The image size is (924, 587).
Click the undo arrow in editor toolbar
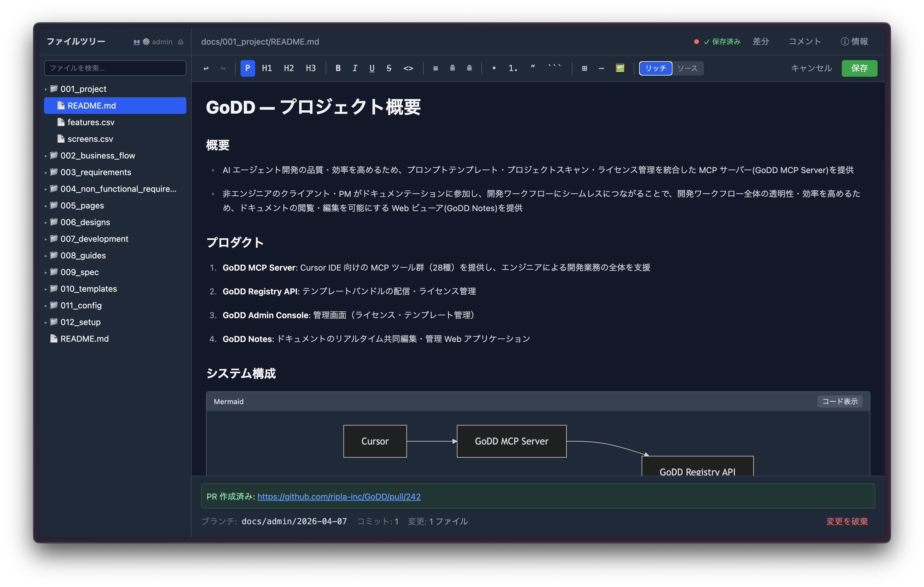click(x=206, y=68)
